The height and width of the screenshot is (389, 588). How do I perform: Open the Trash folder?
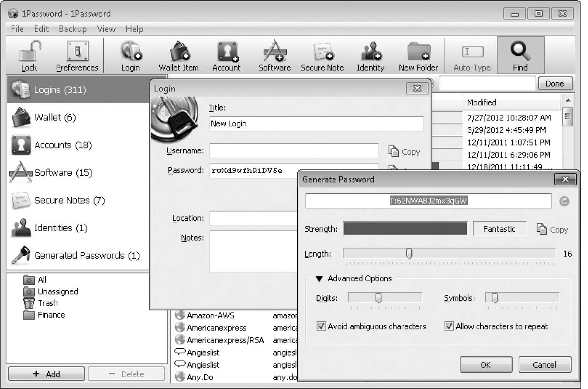tap(40, 303)
